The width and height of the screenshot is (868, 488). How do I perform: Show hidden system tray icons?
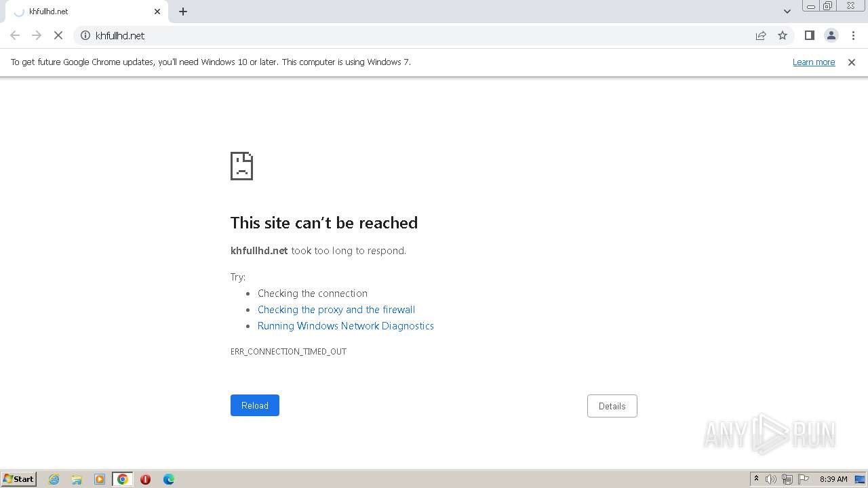[756, 479]
